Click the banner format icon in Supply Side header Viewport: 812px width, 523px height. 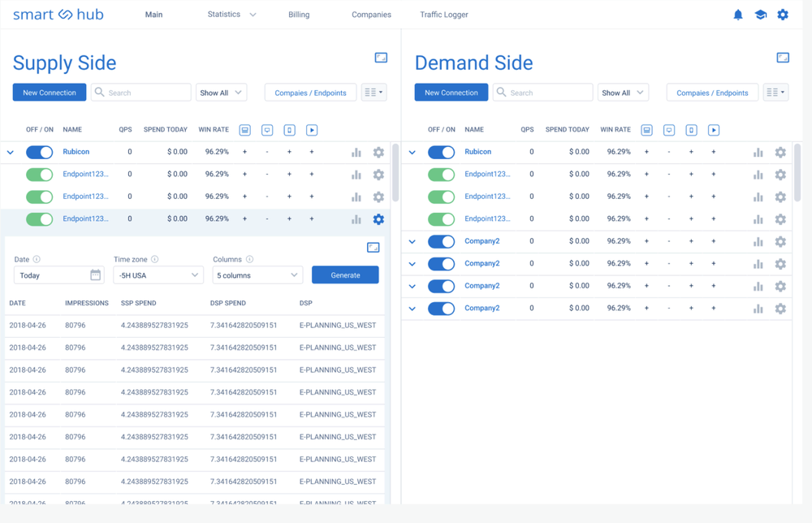245,130
